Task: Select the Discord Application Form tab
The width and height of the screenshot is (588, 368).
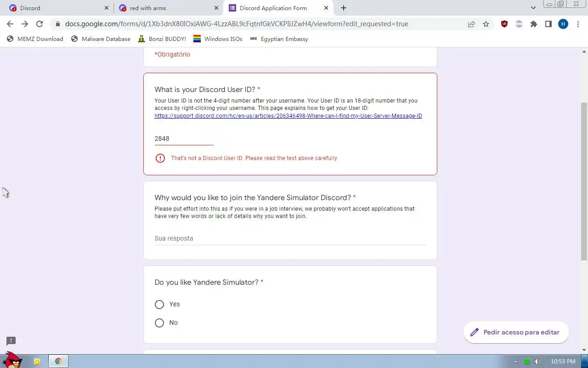Action: click(x=278, y=8)
